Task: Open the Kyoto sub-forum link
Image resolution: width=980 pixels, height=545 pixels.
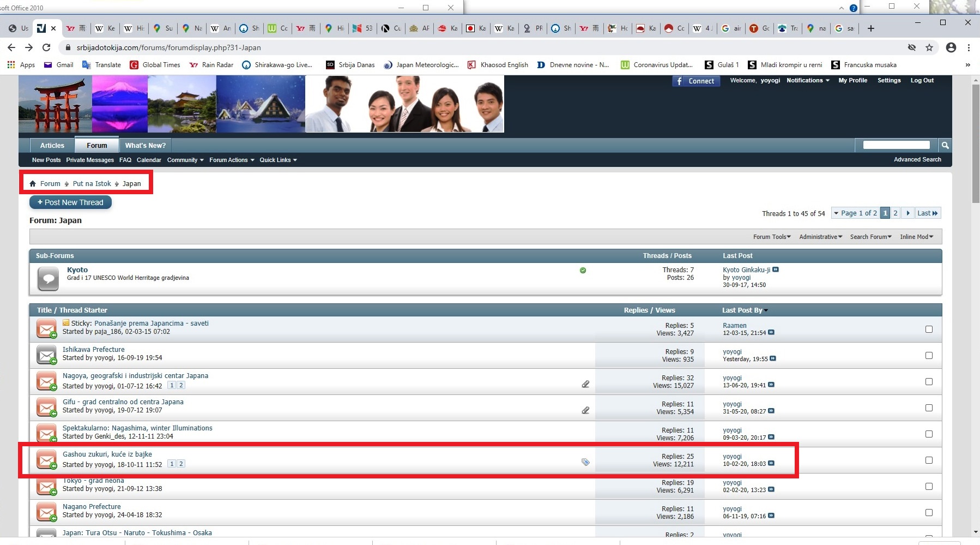Action: point(77,270)
